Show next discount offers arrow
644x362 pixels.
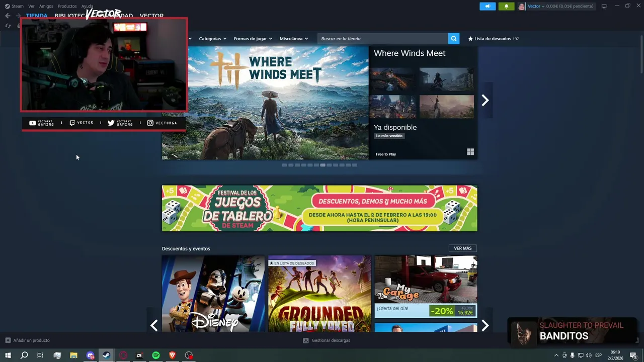tap(485, 326)
